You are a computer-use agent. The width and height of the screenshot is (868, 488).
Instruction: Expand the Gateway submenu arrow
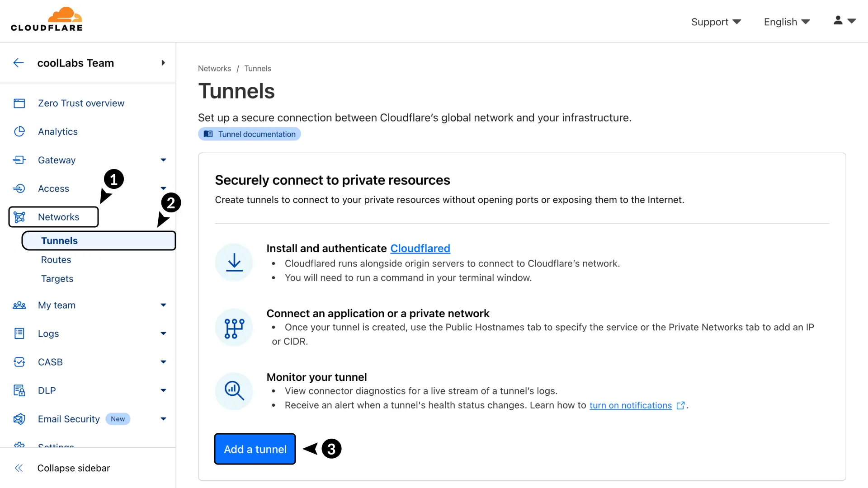point(163,160)
